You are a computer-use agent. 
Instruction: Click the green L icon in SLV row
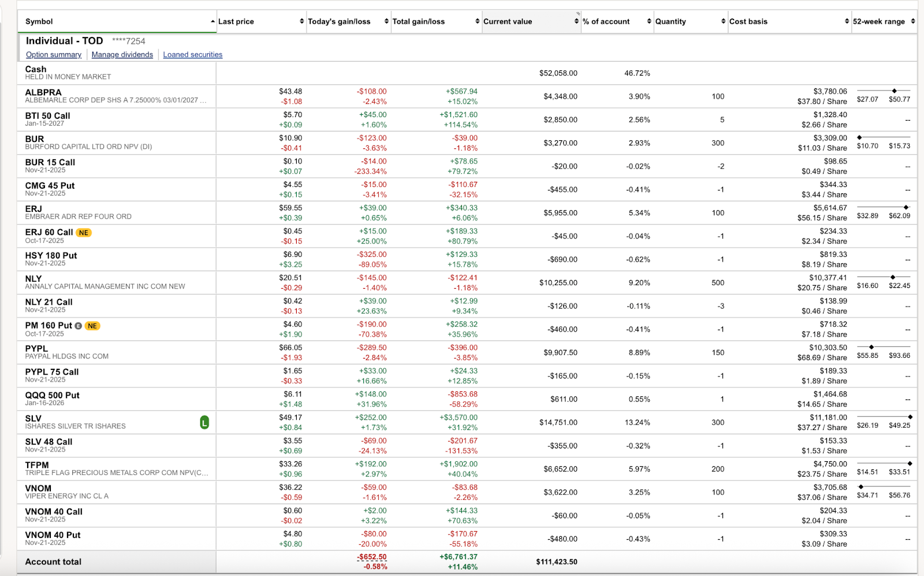tap(204, 422)
